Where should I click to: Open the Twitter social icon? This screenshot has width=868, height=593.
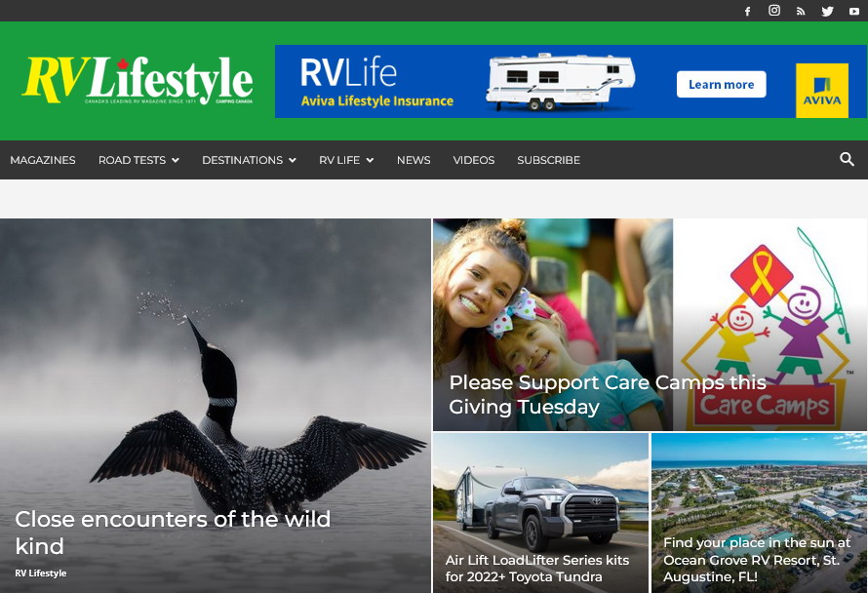(x=828, y=11)
